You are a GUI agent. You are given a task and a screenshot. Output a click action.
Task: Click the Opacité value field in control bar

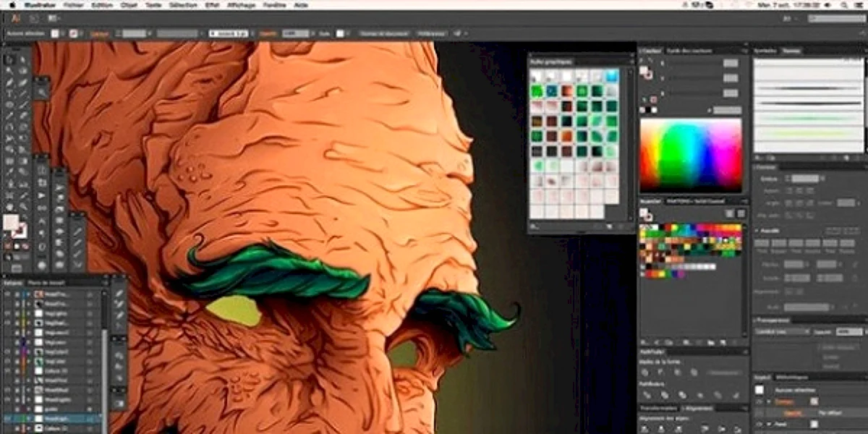click(293, 33)
